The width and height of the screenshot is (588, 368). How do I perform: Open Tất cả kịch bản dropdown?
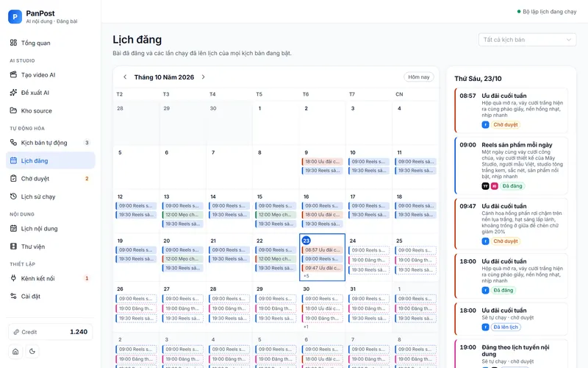tap(527, 40)
